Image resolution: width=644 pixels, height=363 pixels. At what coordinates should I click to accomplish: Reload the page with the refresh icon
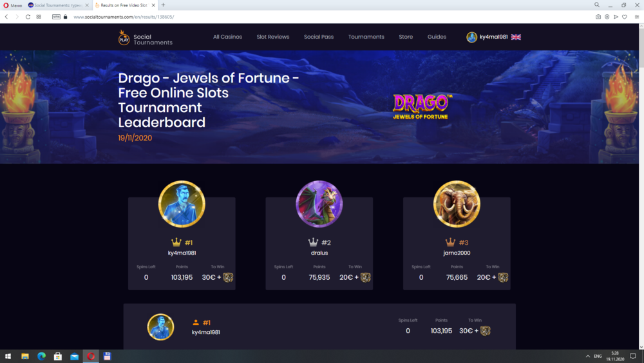[x=28, y=17]
